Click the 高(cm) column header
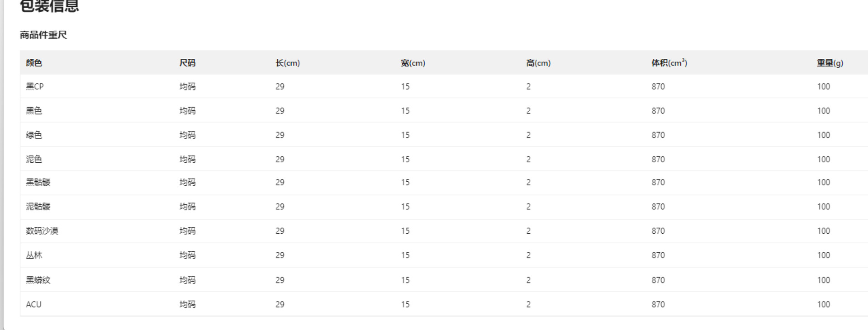 click(538, 63)
